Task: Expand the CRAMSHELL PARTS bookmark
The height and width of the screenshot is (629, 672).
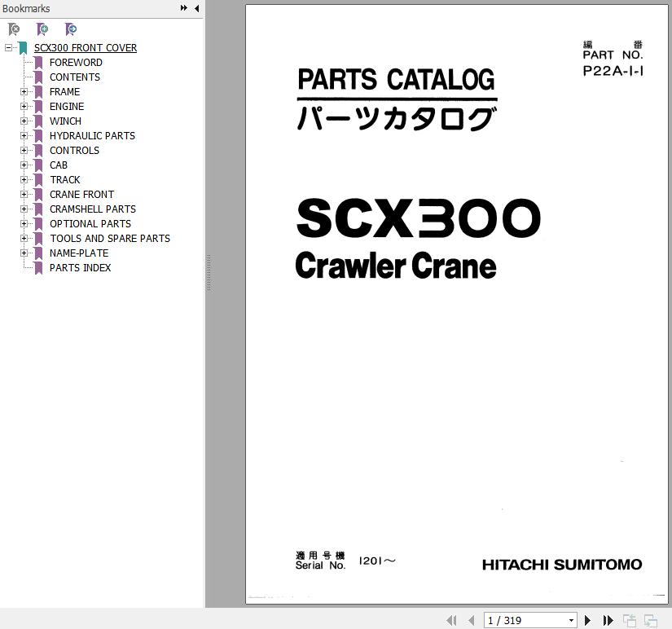Action: pyautogui.click(x=24, y=209)
